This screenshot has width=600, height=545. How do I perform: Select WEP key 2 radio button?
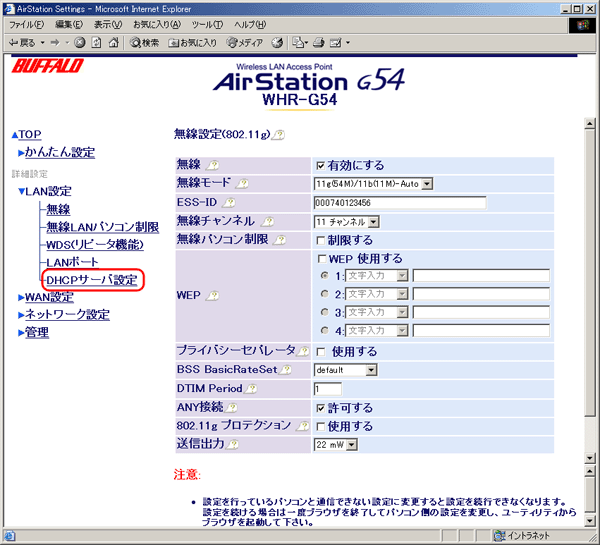point(325,294)
